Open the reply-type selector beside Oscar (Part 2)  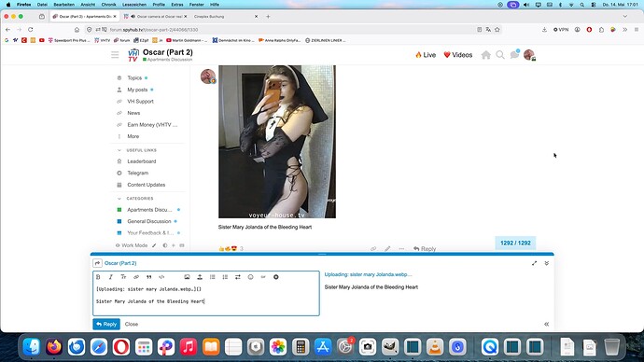coord(97,263)
